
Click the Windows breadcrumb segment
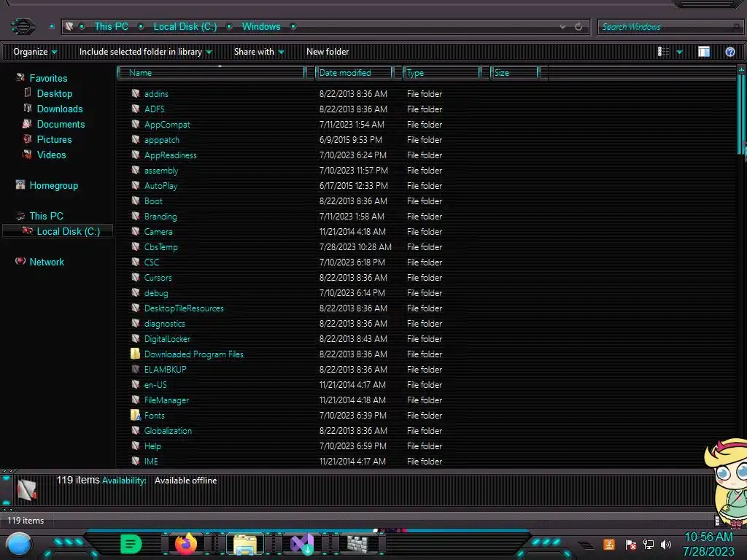click(x=261, y=27)
